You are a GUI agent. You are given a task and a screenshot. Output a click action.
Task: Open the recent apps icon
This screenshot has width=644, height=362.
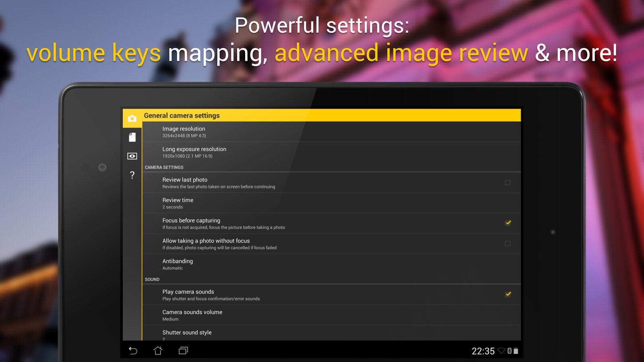(x=183, y=351)
